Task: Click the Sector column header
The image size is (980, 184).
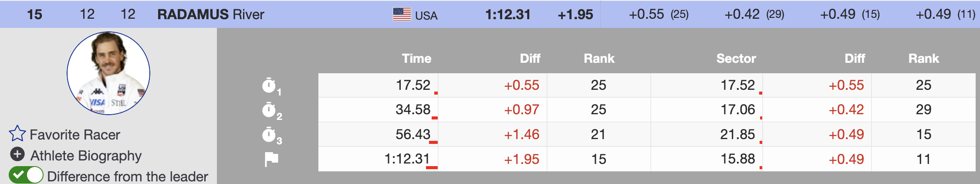Action: [736, 58]
